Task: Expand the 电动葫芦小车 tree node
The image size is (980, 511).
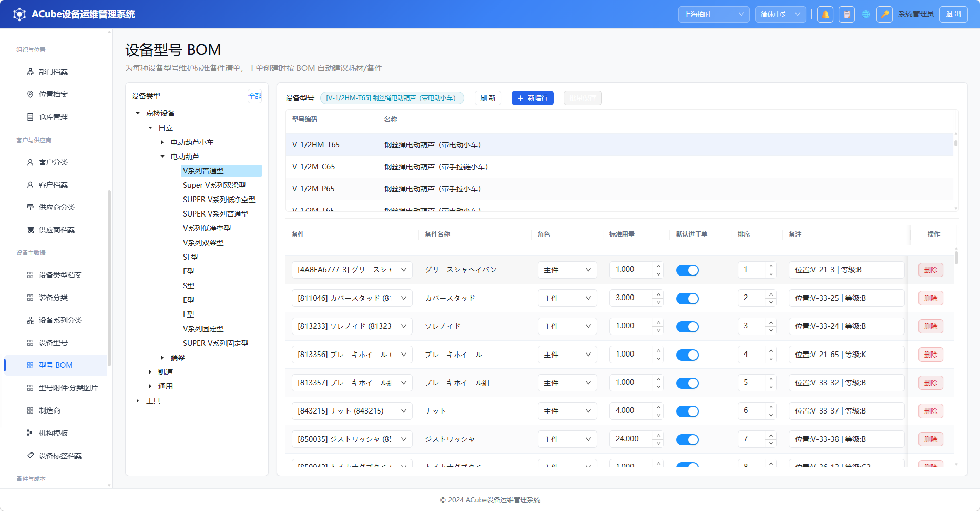Action: [162, 142]
